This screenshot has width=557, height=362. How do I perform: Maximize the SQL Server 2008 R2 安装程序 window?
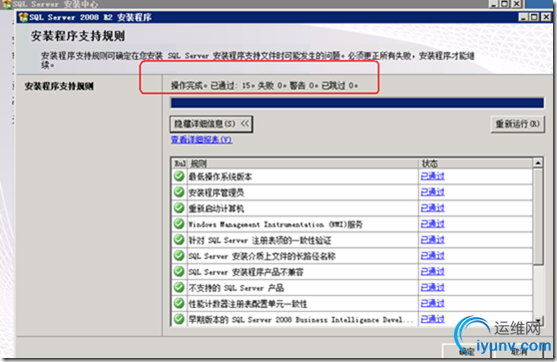[534, 17]
